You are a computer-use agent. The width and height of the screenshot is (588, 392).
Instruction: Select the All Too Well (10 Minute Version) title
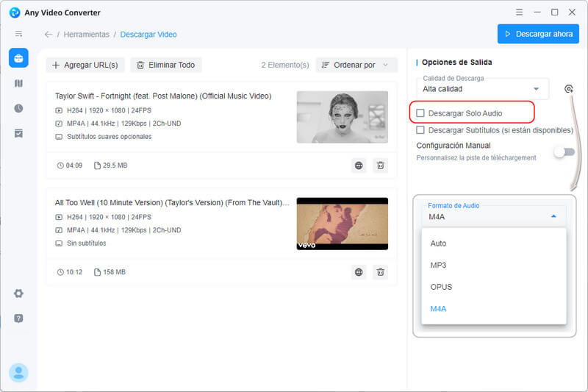pos(172,202)
